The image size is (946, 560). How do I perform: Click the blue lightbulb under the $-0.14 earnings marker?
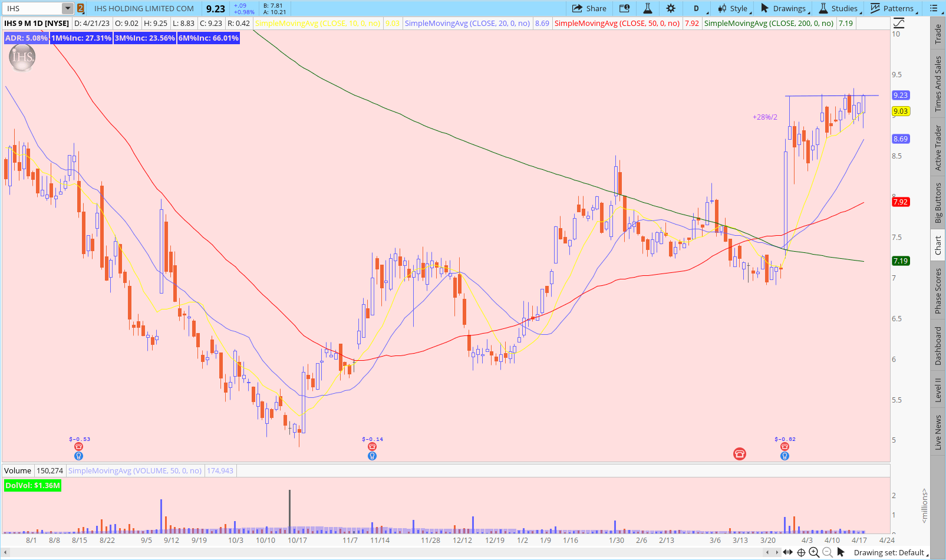tap(372, 456)
